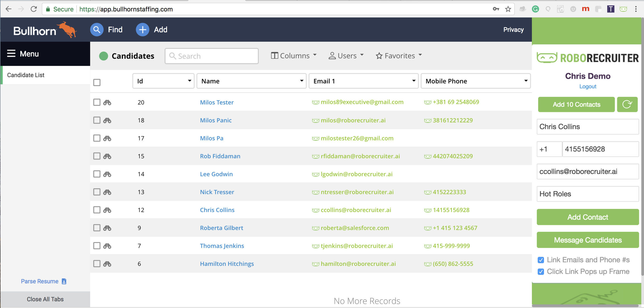644x308 pixels.
Task: Uncheck Link Emails and Phone #s
Action: [541, 260]
